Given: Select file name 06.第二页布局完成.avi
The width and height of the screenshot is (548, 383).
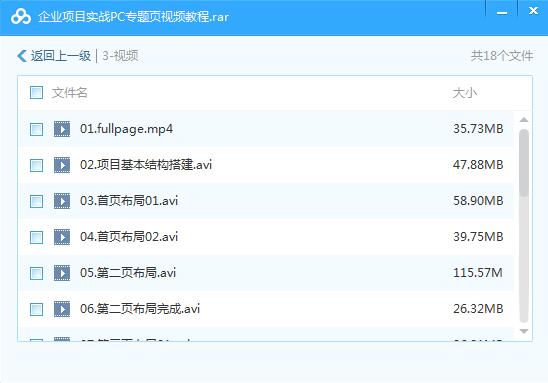Looking at the screenshot, I should point(140,309).
